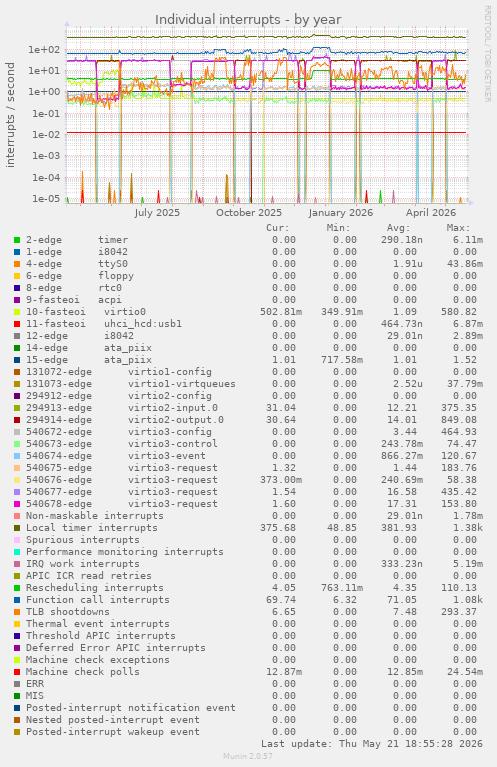Click the TLB shootdowns orange swatch
Viewport: 497px width, 767px height.
(x=17, y=612)
